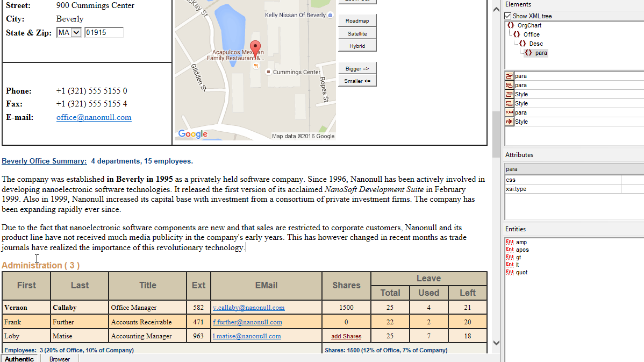Viewport: 644px width, 362px height.
Task: Select the quot entity in Entities panel
Action: click(x=521, y=272)
